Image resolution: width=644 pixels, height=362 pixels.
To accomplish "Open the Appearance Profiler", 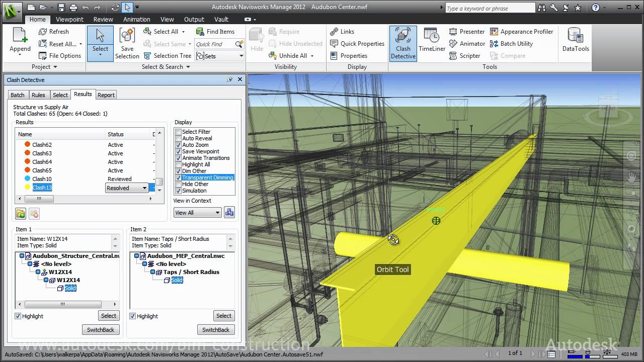I will [x=521, y=31].
